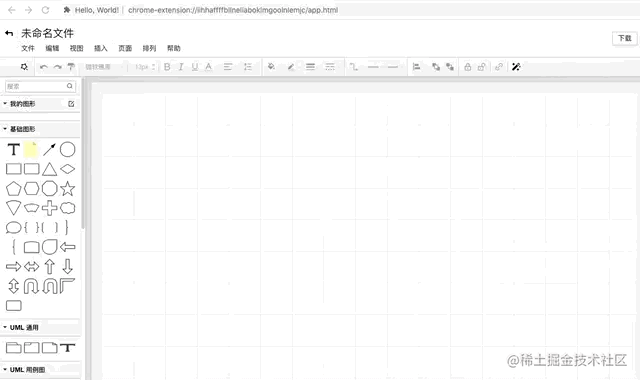Open the 文件 menu
This screenshot has width=640, height=380.
[x=28, y=48]
